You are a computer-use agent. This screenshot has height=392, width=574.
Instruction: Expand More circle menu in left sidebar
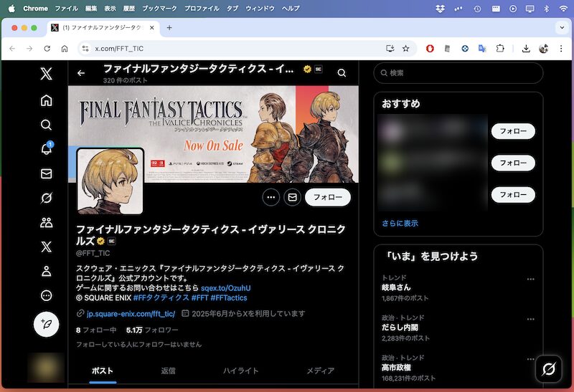click(46, 295)
